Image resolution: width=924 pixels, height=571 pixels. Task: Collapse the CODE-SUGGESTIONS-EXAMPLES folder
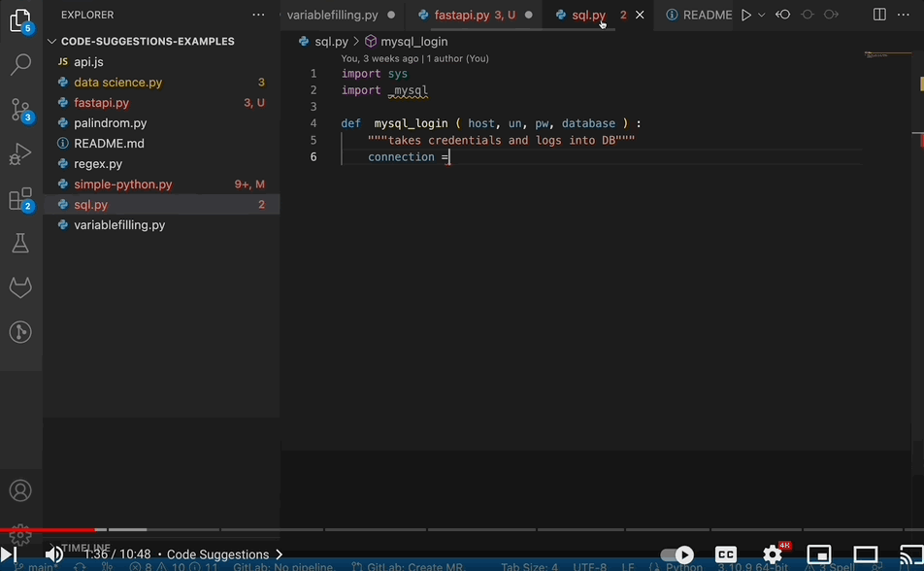pos(51,41)
